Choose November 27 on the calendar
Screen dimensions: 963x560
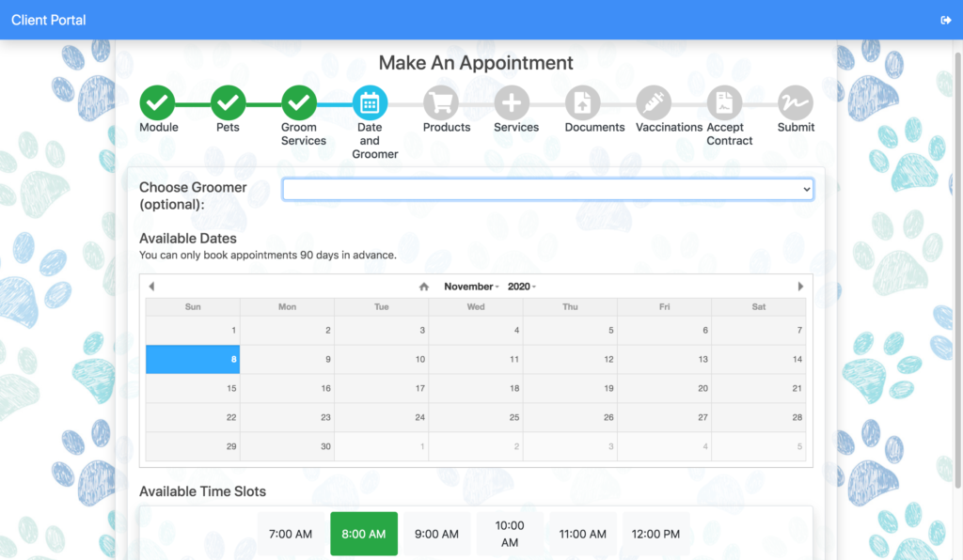[665, 417]
